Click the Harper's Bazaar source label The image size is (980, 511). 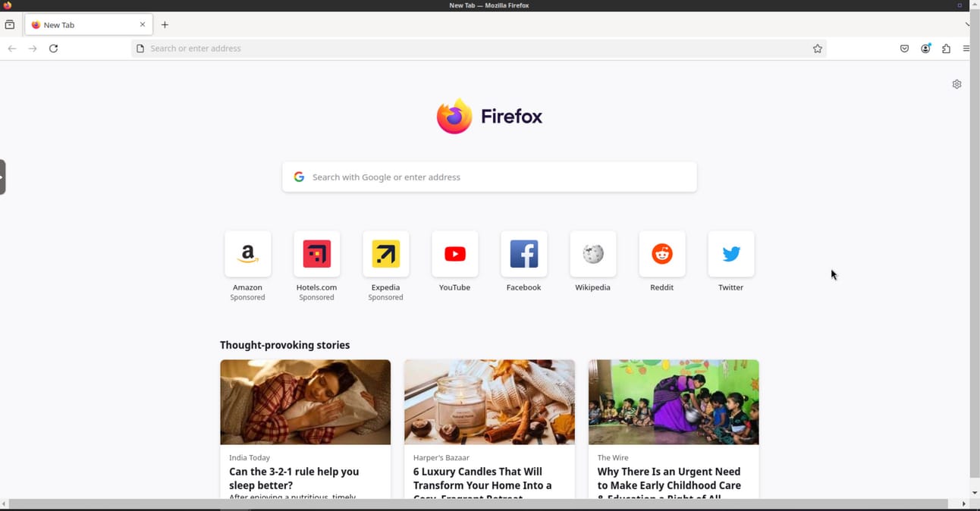[441, 458]
